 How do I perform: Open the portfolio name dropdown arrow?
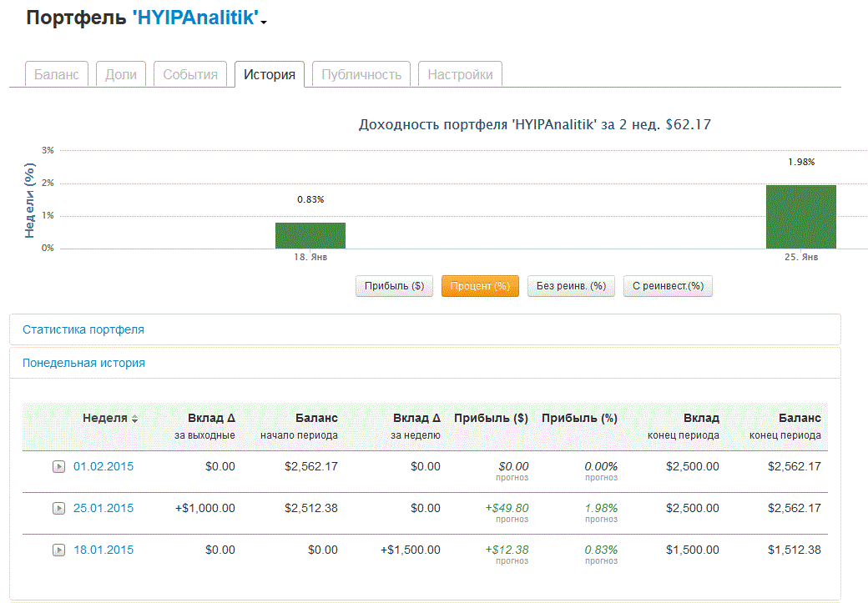point(264,23)
